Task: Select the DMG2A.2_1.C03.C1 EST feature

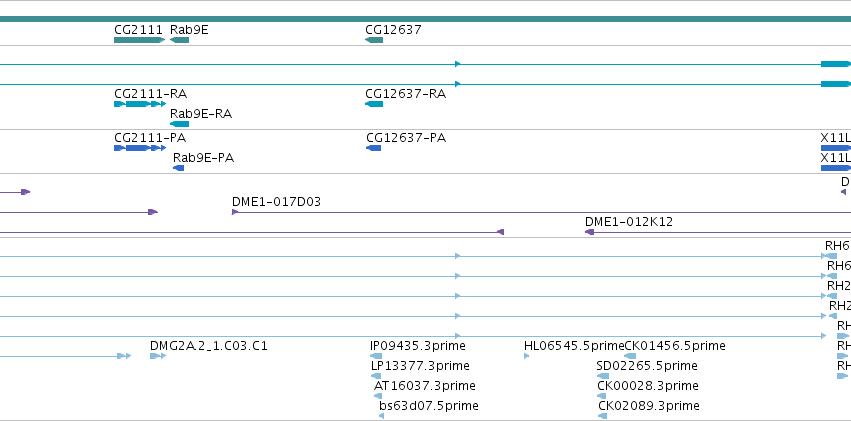Action: (x=158, y=356)
